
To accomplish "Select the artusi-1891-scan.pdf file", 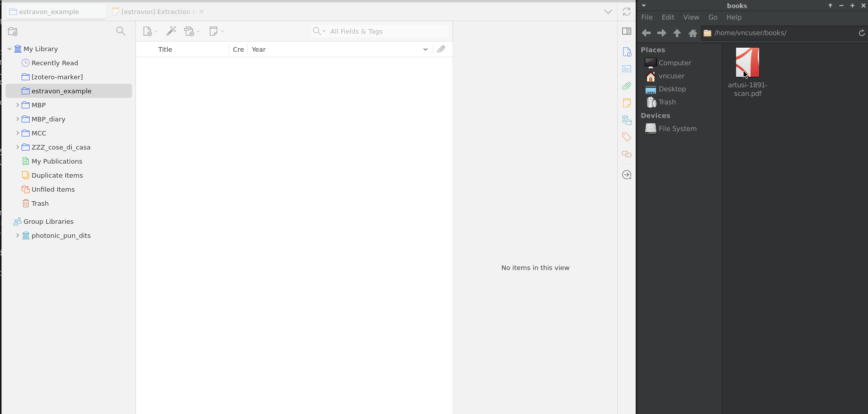I will coord(748,72).
